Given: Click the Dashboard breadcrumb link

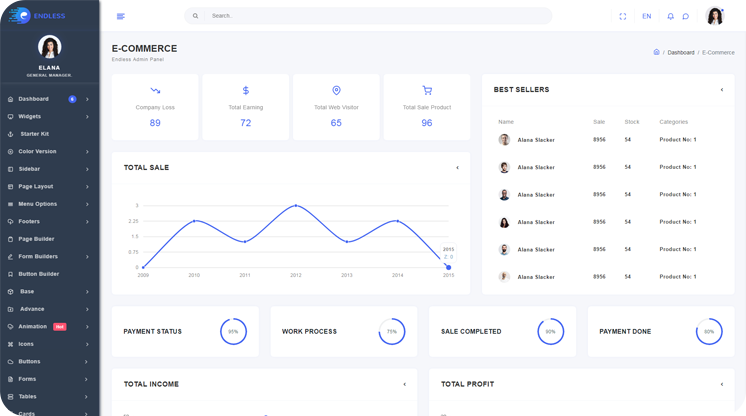Looking at the screenshot, I should (681, 52).
